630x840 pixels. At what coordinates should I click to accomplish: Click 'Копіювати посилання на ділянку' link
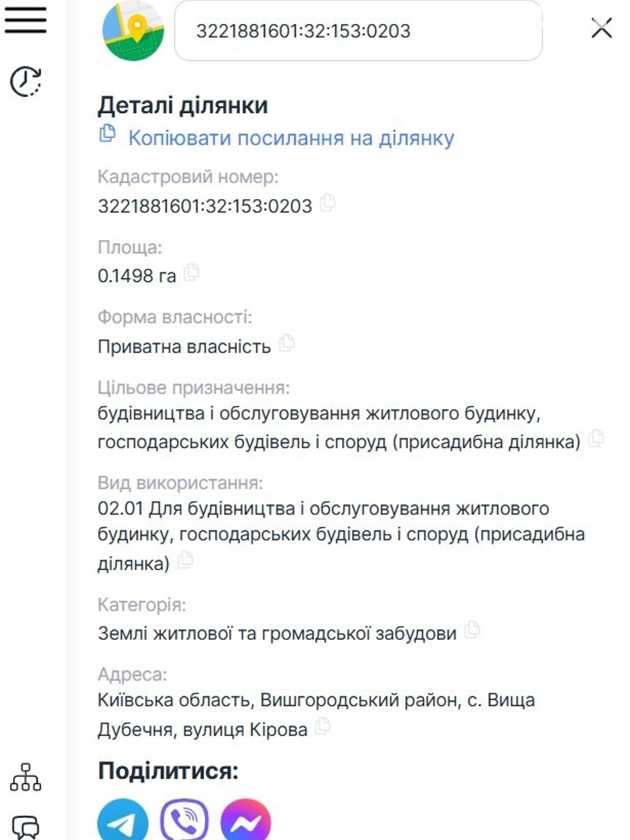pyautogui.click(x=291, y=138)
